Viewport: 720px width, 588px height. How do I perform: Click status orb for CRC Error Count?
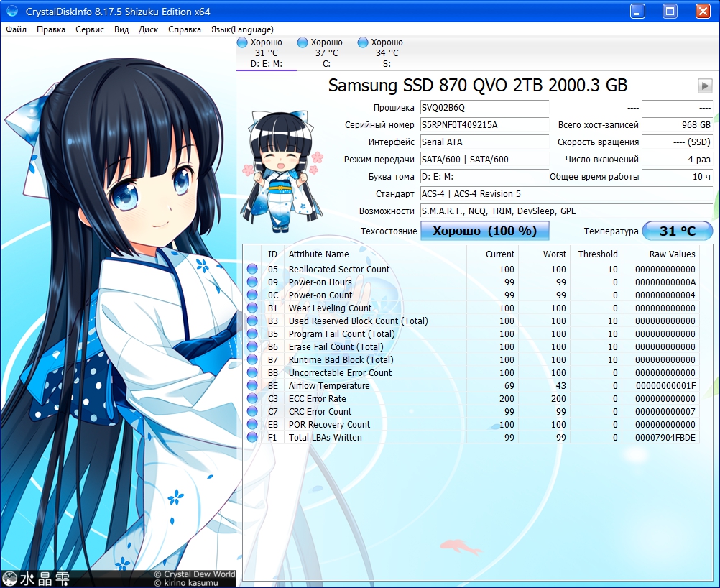point(252,411)
